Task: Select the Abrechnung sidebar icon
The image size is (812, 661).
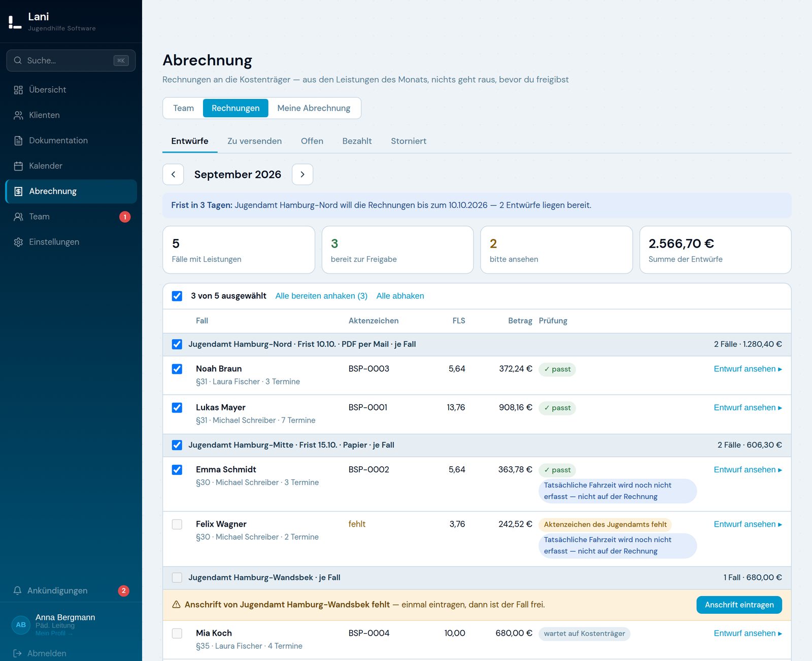Action: pyautogui.click(x=18, y=191)
